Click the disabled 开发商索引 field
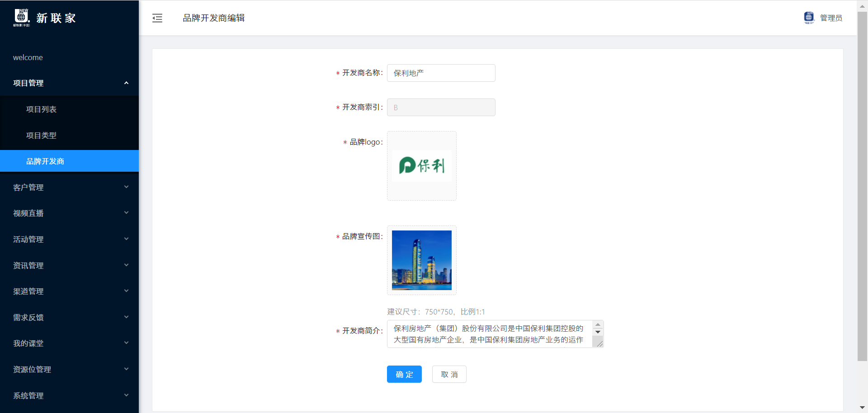The width and height of the screenshot is (868, 413). 441,107
